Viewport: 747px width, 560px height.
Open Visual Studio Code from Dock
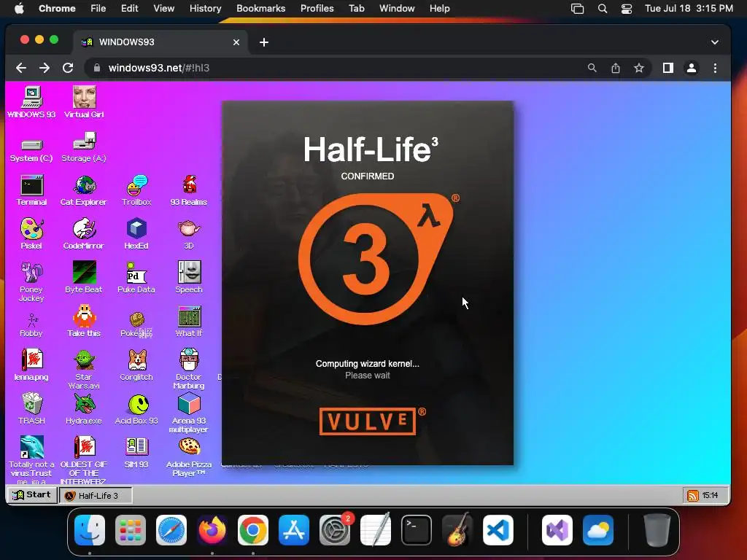[498, 530]
